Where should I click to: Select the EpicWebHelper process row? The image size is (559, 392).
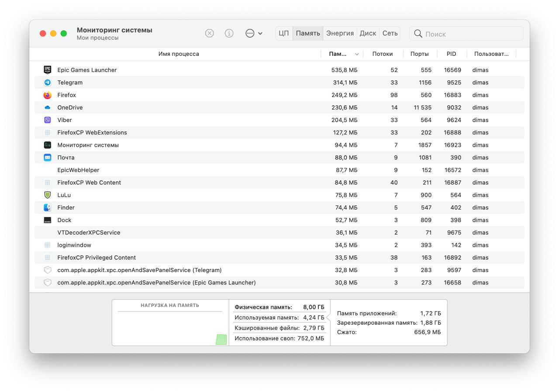point(279,170)
